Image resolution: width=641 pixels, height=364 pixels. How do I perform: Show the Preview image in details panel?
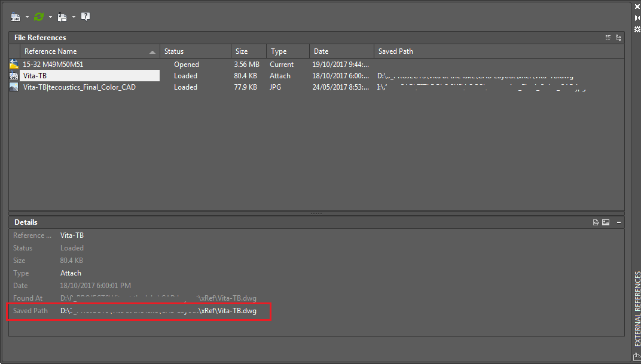coord(605,222)
